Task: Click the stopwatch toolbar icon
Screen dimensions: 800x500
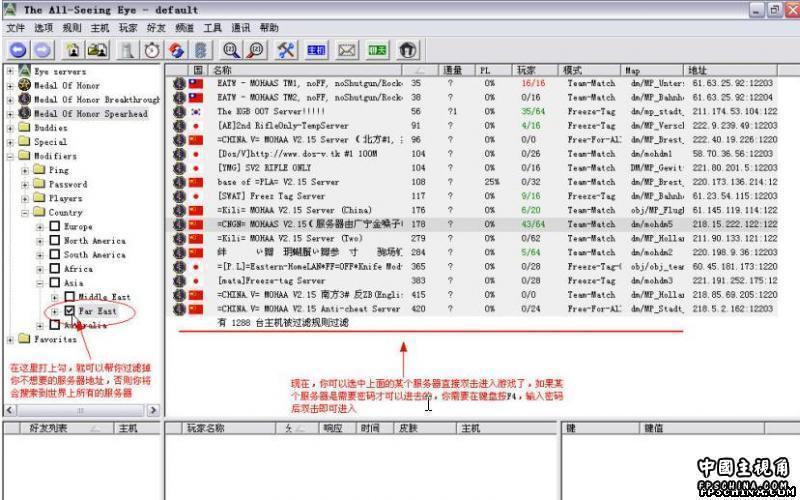Action: pos(152,50)
